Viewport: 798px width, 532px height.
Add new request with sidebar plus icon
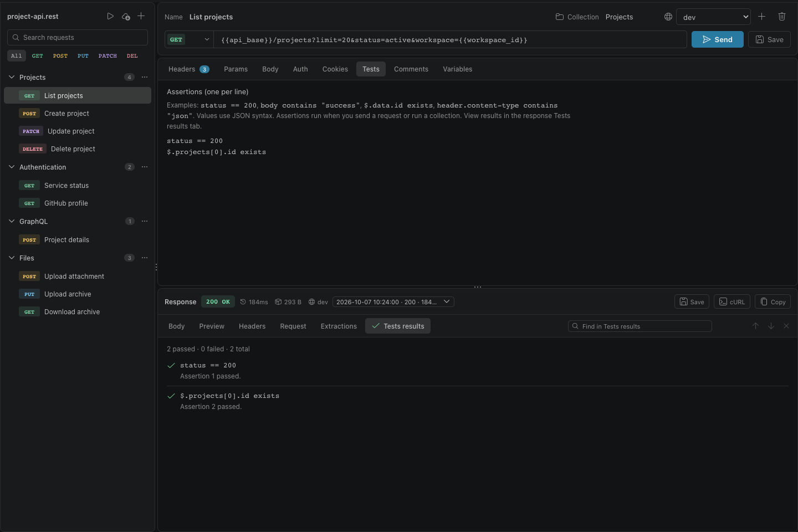coord(141,16)
